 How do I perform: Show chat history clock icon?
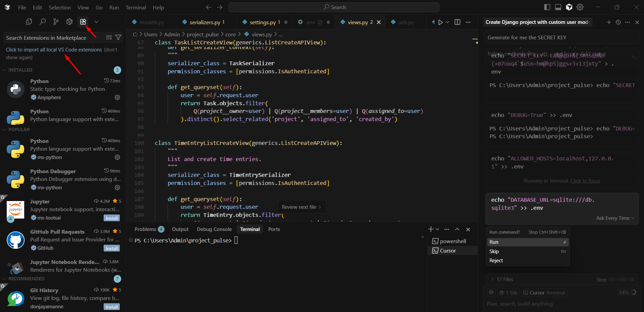pyautogui.click(x=618, y=22)
